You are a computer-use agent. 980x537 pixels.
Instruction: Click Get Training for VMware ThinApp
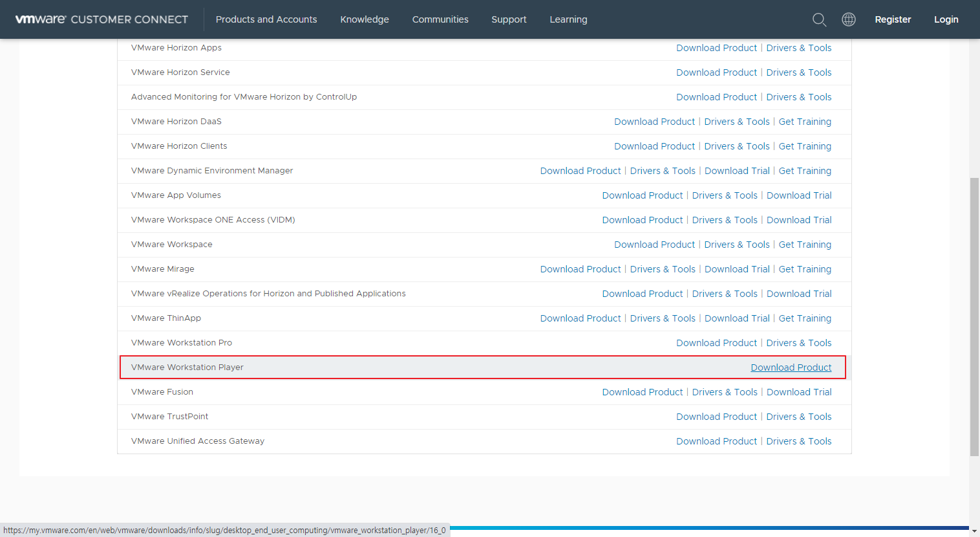pyautogui.click(x=805, y=318)
